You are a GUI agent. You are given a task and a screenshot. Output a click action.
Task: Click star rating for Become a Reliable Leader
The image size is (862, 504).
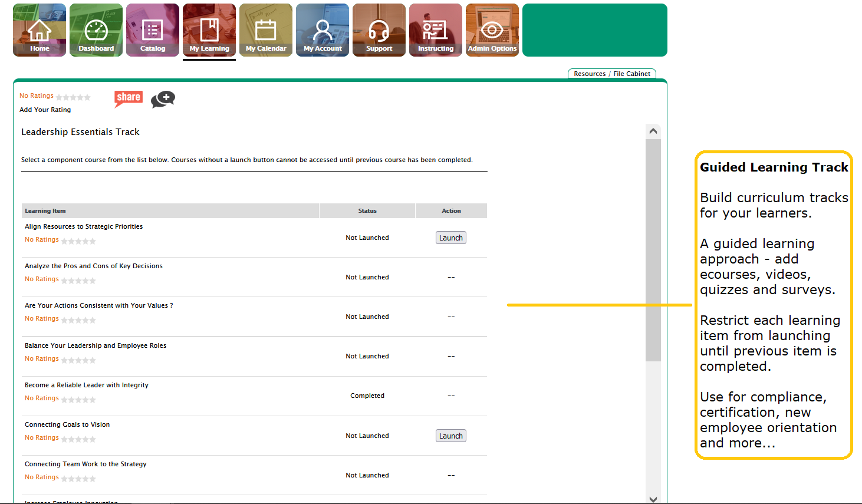[x=78, y=400]
